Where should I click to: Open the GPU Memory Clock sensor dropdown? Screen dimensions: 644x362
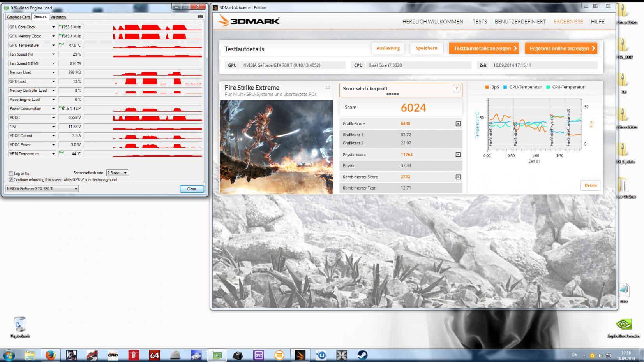click(53, 36)
